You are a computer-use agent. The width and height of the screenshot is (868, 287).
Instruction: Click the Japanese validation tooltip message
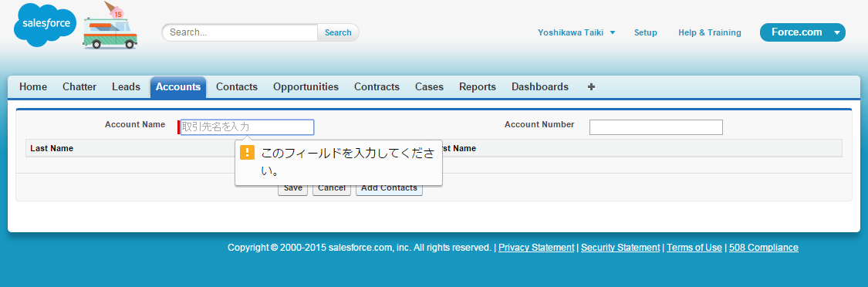click(x=347, y=162)
